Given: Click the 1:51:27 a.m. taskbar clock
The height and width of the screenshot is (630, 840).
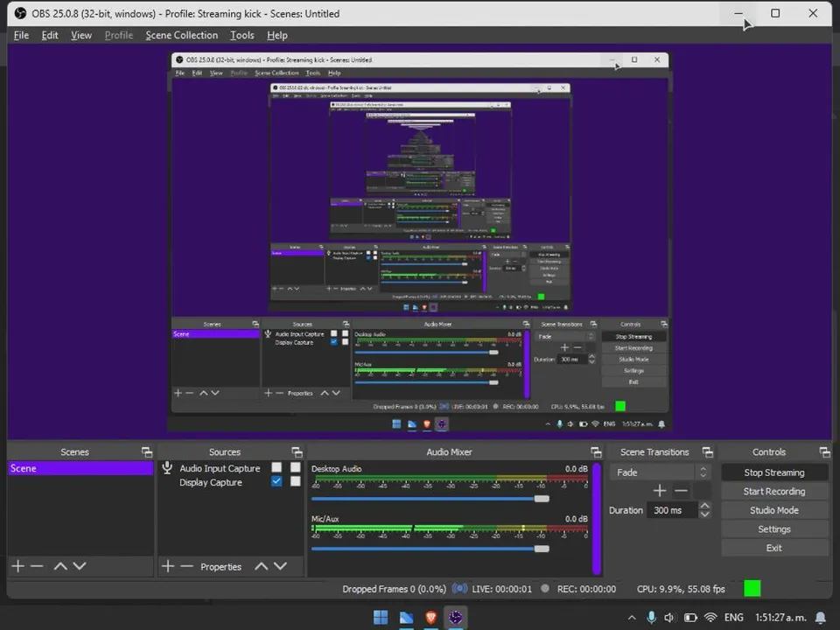Looking at the screenshot, I should pos(780,618).
